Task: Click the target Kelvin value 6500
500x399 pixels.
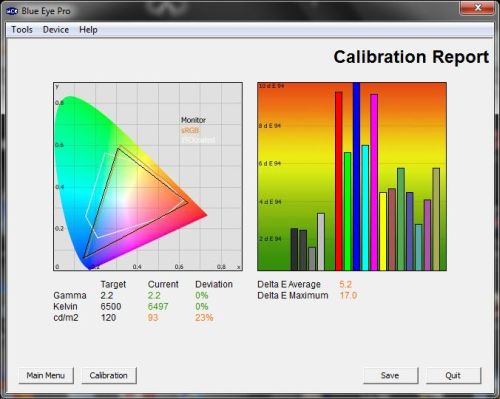Action: (x=111, y=306)
